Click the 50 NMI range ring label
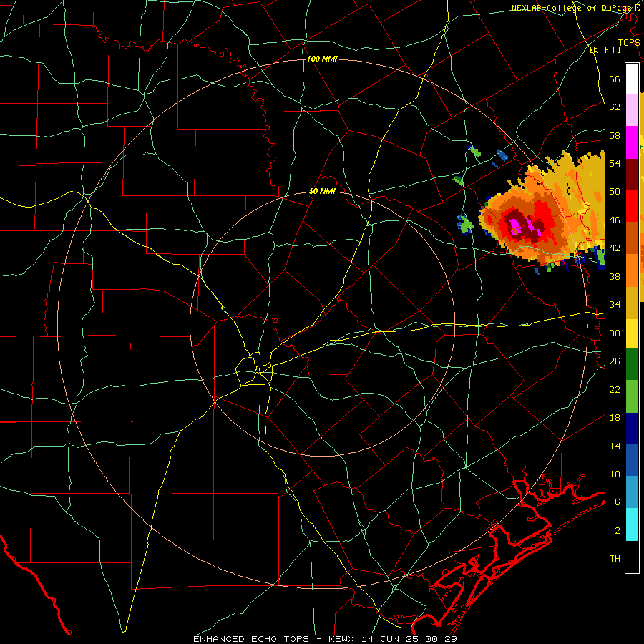This screenshot has height=644, width=644. point(322,191)
